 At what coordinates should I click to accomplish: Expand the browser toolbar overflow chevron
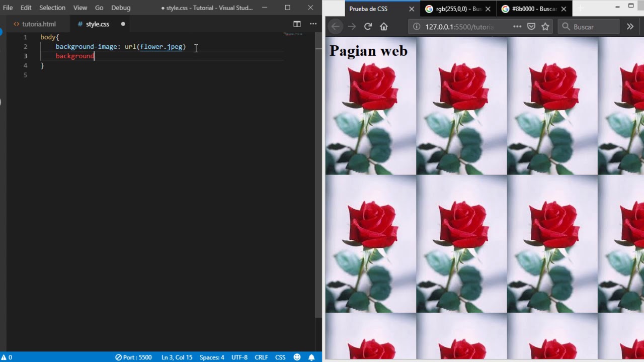(x=630, y=27)
